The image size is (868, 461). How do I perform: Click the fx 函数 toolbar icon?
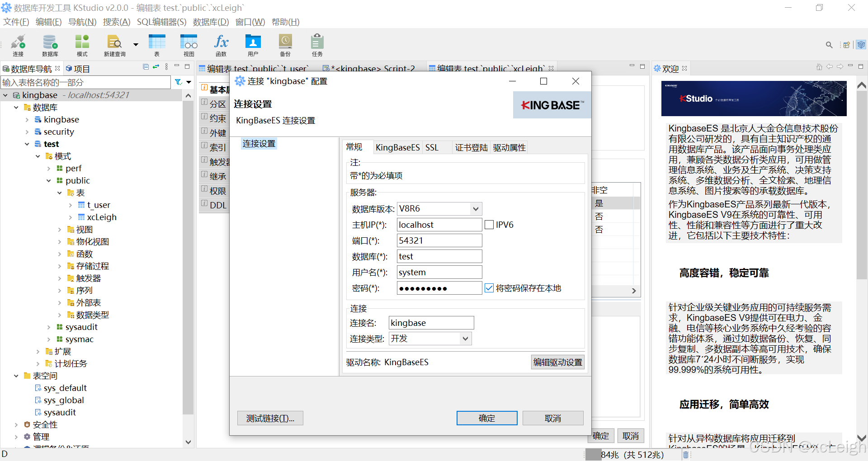[221, 44]
